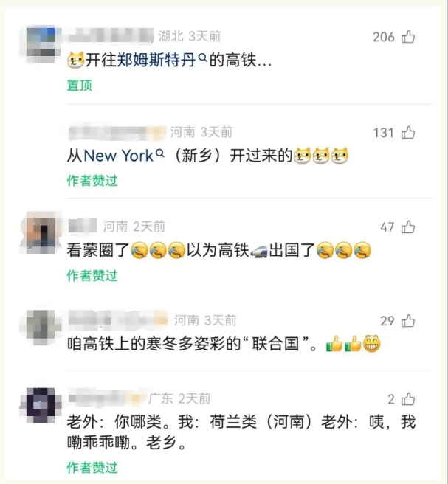
Task: Tap the 置顶 pinned label
Action: (80, 85)
